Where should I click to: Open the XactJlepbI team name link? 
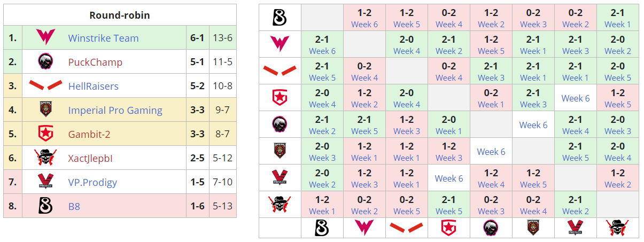pyautogui.click(x=90, y=158)
